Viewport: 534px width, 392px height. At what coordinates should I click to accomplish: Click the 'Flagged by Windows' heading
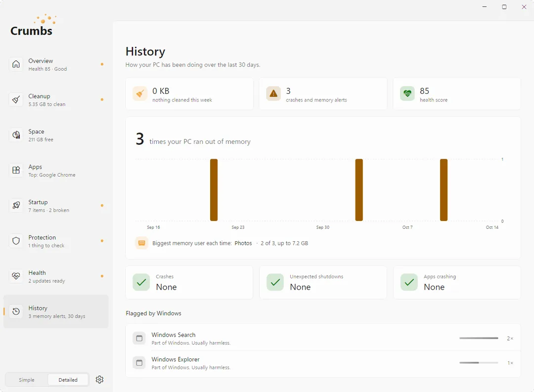(153, 313)
